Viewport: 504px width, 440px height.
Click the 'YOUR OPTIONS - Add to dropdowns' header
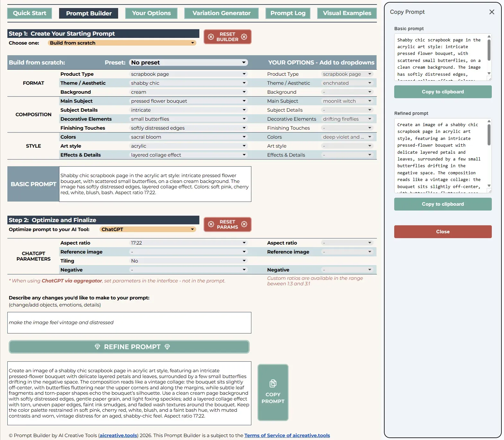321,63
